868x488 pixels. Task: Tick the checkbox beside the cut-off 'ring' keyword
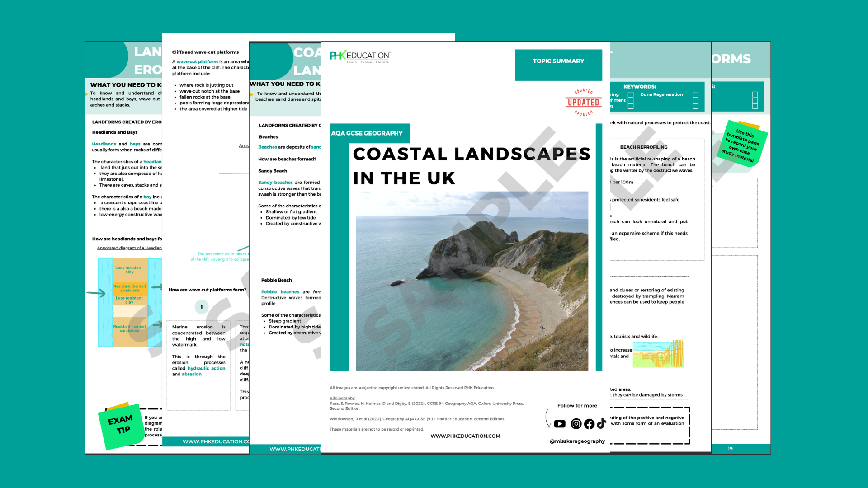coord(631,94)
